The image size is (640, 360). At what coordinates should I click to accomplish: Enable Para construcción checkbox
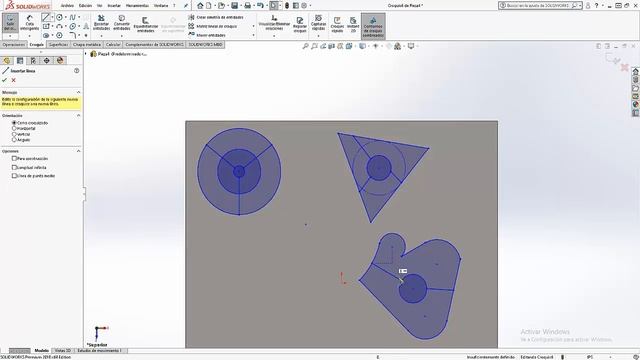14,158
